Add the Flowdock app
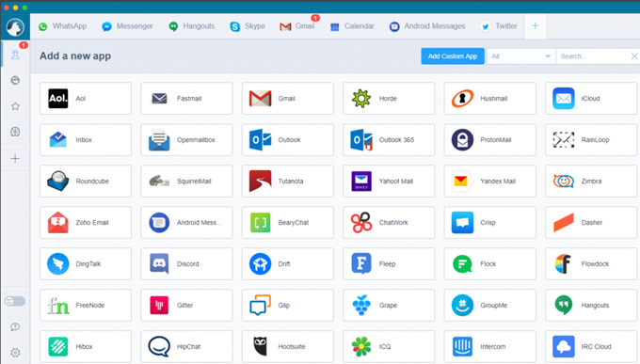The height and width of the screenshot is (364, 640). (x=591, y=263)
